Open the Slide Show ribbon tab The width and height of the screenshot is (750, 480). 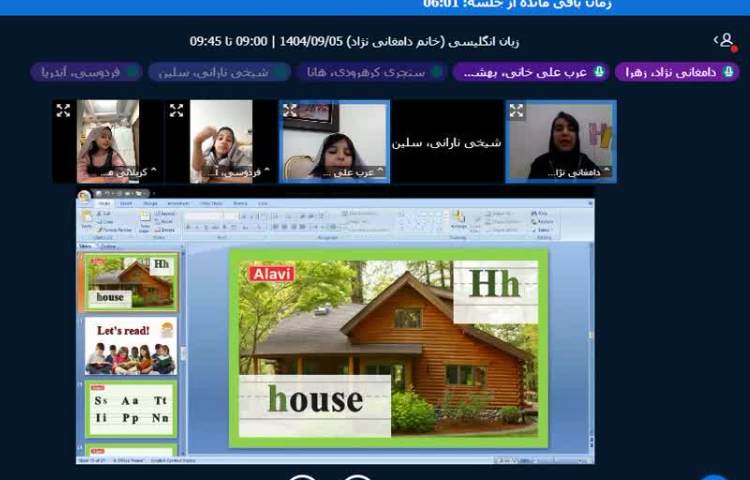pos(211,204)
